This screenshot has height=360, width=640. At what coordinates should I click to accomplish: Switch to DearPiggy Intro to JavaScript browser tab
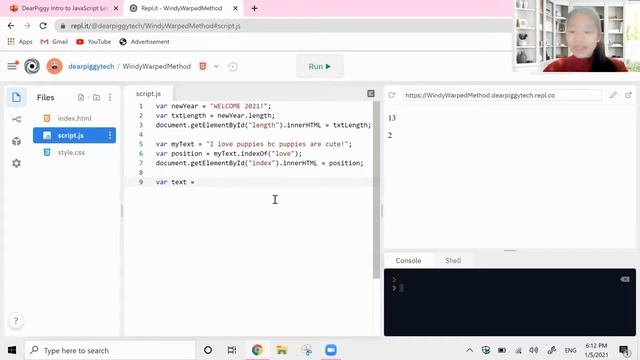(63, 8)
